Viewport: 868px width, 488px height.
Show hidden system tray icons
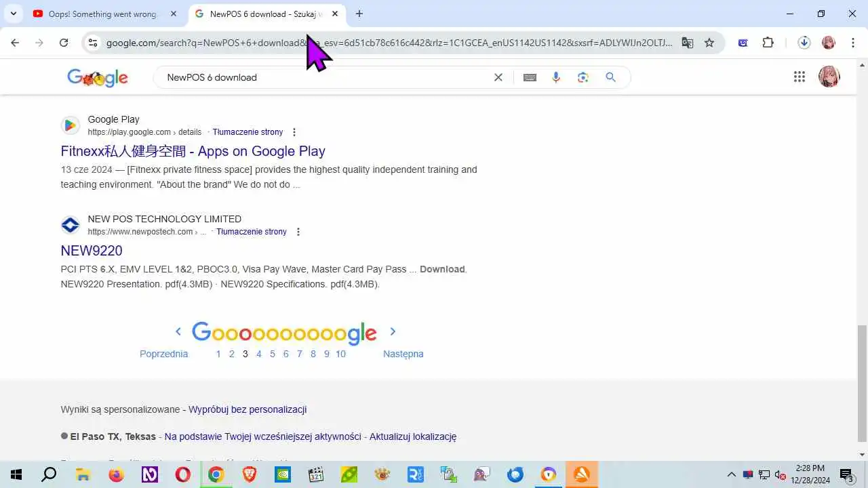[x=731, y=474]
